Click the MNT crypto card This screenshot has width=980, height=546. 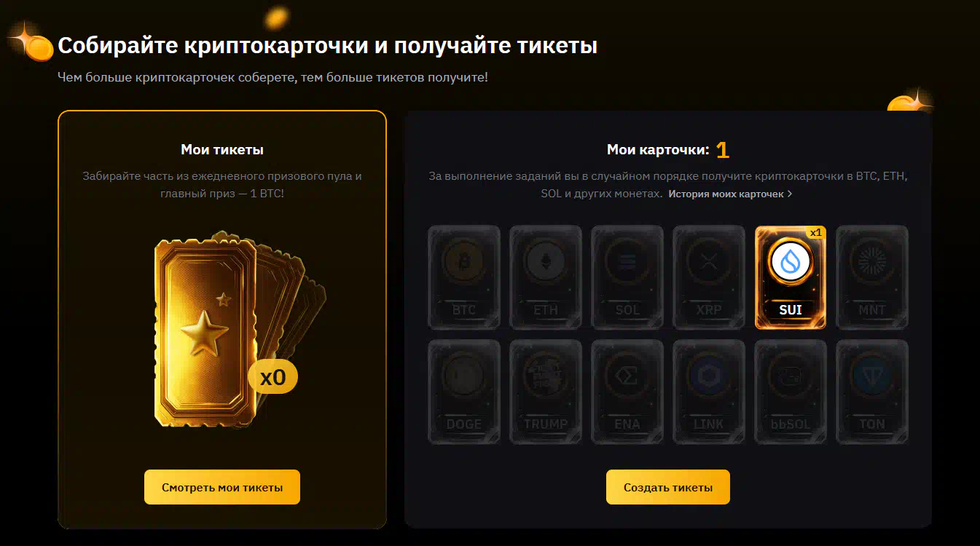click(x=872, y=277)
